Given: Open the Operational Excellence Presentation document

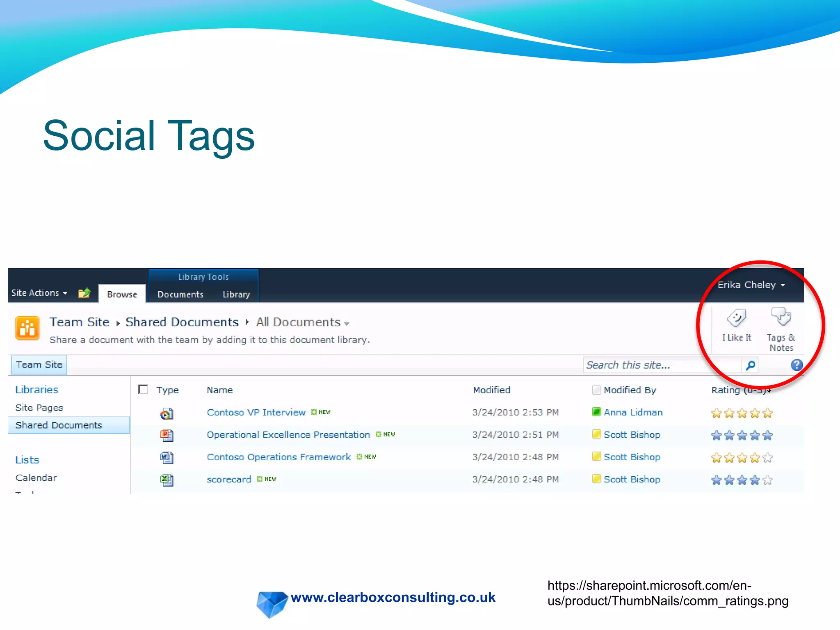Looking at the screenshot, I should (288, 435).
